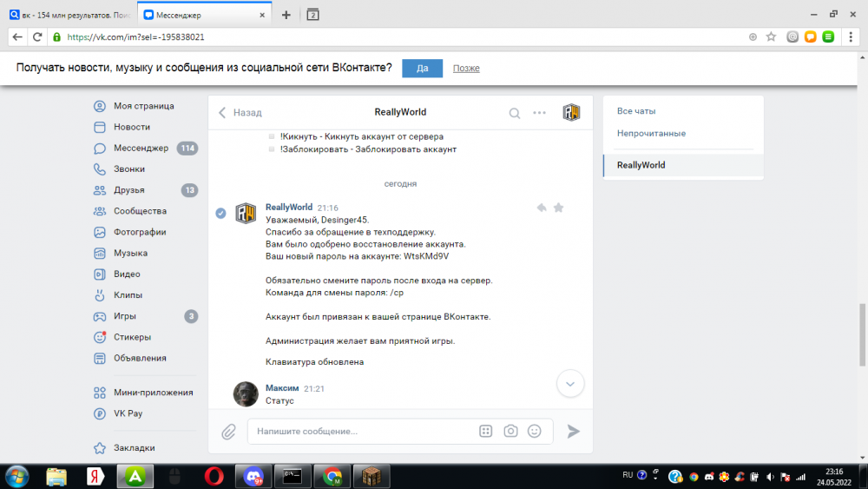Open browser main menu dots

(x=851, y=37)
